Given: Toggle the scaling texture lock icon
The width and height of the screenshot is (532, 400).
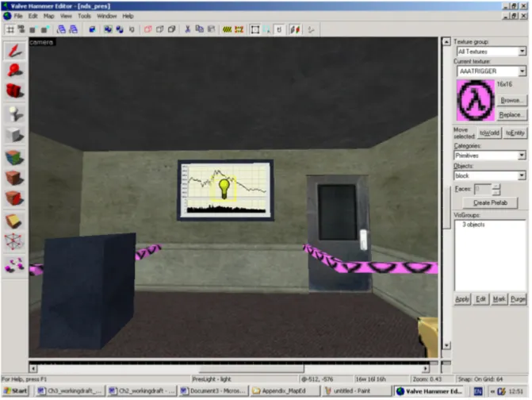Looking at the screenshot, I should click(x=295, y=30).
